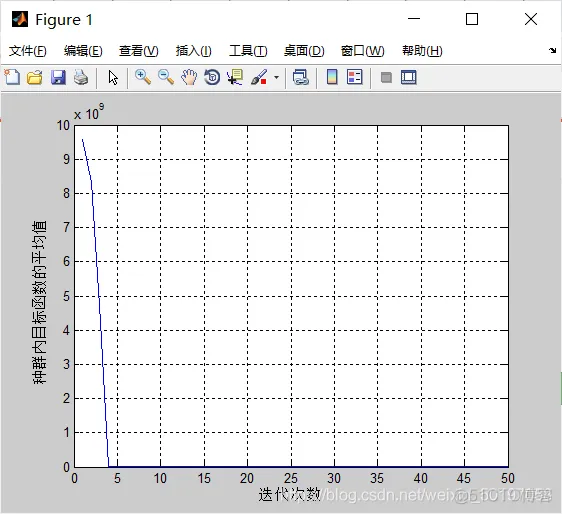Enable the Data Cursor tool
The height and width of the screenshot is (514, 562).
235,77
